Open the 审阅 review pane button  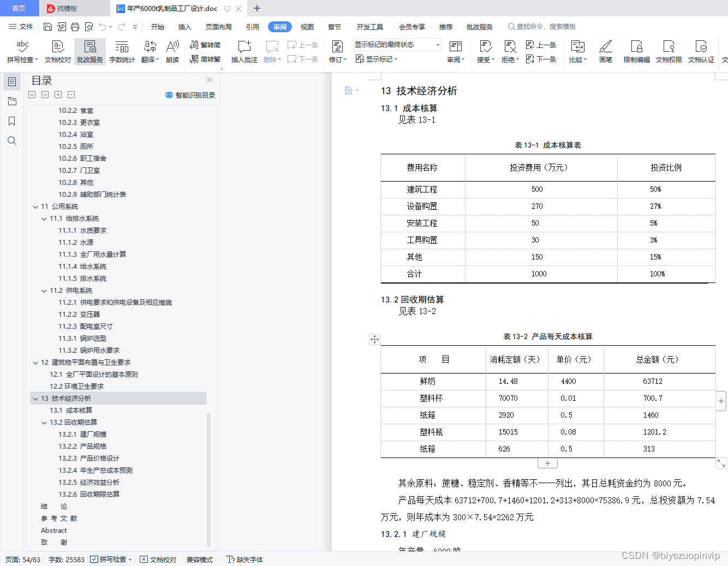pyautogui.click(x=456, y=52)
